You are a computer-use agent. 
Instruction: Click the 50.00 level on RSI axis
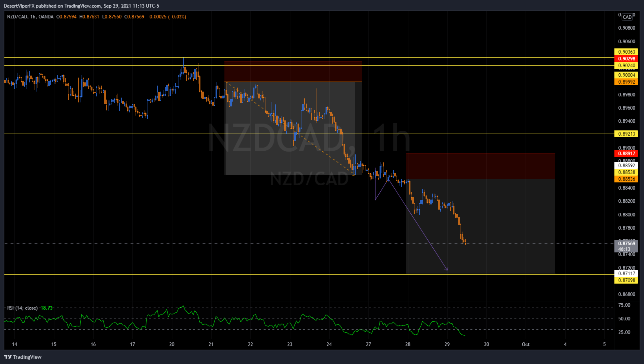pyautogui.click(x=624, y=319)
